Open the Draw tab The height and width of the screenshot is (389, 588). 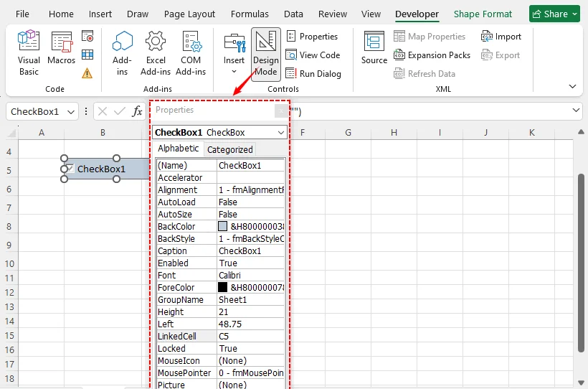click(138, 14)
